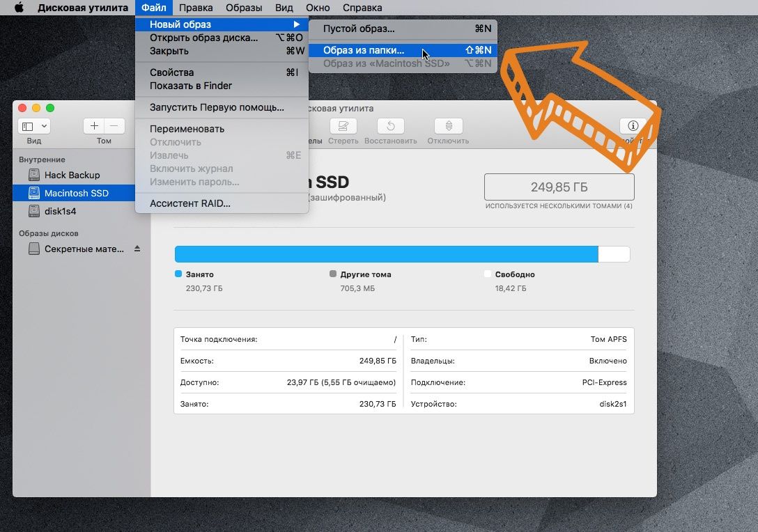
Task: Run Запустить Первую помощь…
Action: tap(222, 107)
